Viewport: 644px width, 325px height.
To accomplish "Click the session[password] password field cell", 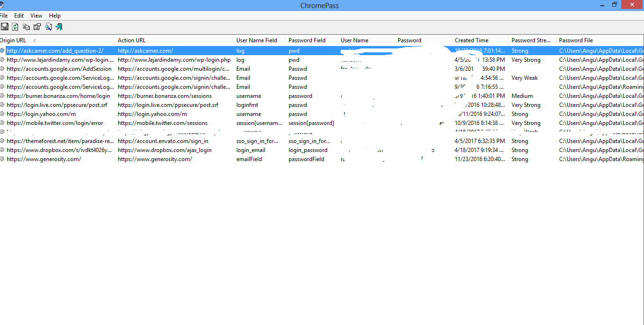I will click(x=311, y=123).
